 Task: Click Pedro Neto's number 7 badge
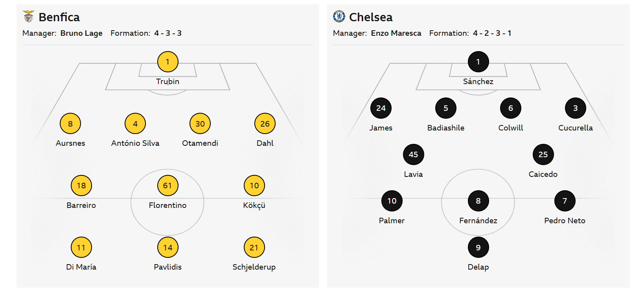(x=565, y=201)
